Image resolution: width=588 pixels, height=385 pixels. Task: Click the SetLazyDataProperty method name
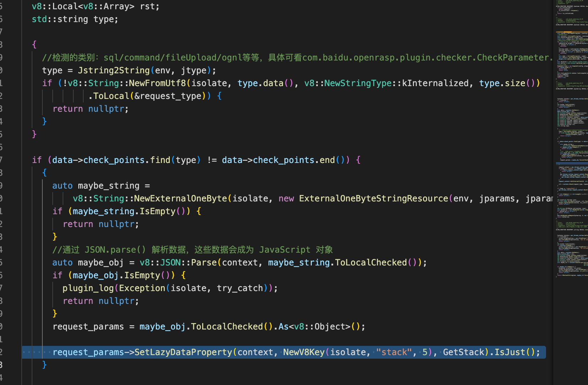click(183, 352)
